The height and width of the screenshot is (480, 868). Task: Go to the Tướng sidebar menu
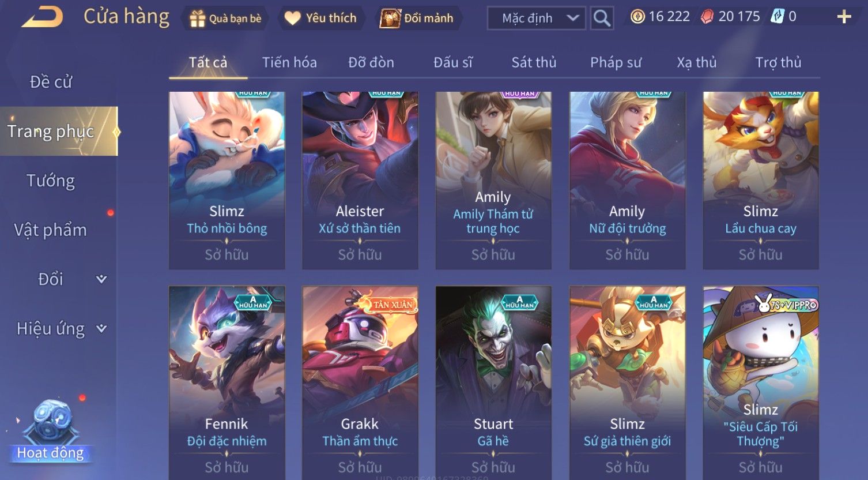click(x=51, y=181)
